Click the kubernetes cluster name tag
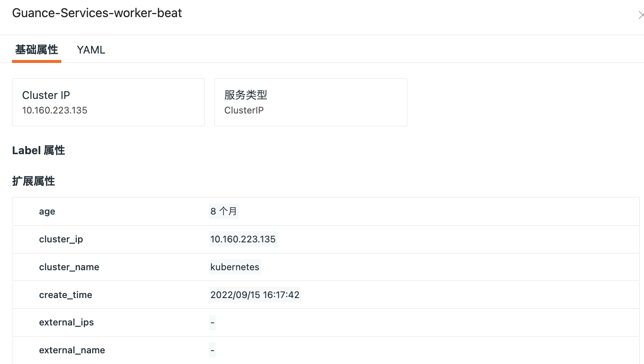Image resolution: width=644 pixels, height=364 pixels. [x=235, y=267]
